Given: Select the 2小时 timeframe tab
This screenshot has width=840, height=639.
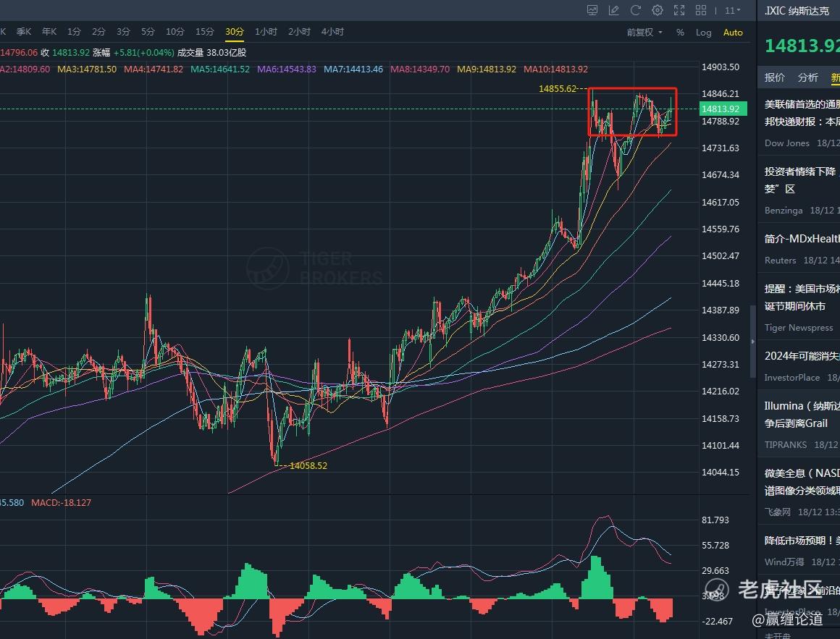Looking at the screenshot, I should tap(299, 32).
